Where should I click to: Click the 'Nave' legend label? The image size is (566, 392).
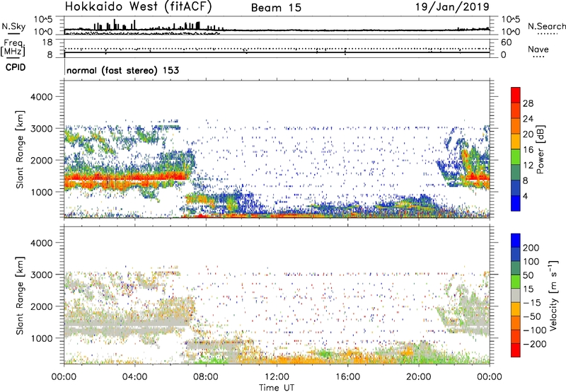538,49
